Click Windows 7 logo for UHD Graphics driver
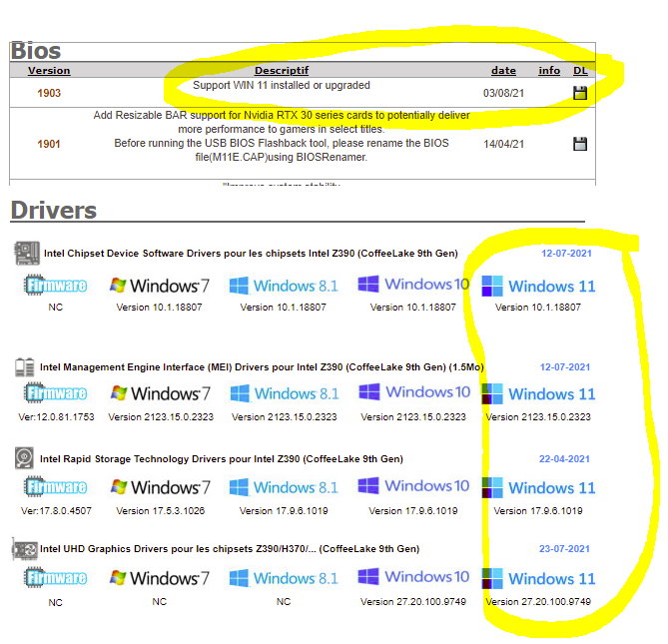668x644 pixels. 160,578
